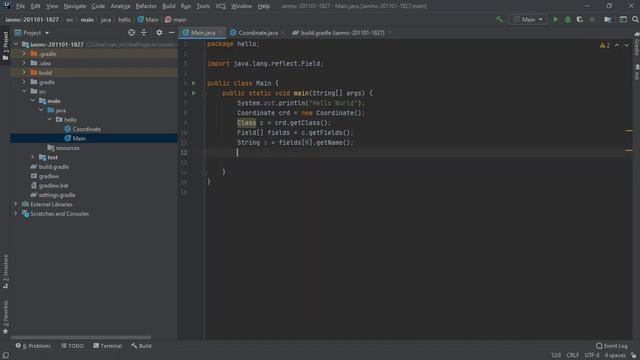Open the Structure side tool button

click(x=5, y=271)
